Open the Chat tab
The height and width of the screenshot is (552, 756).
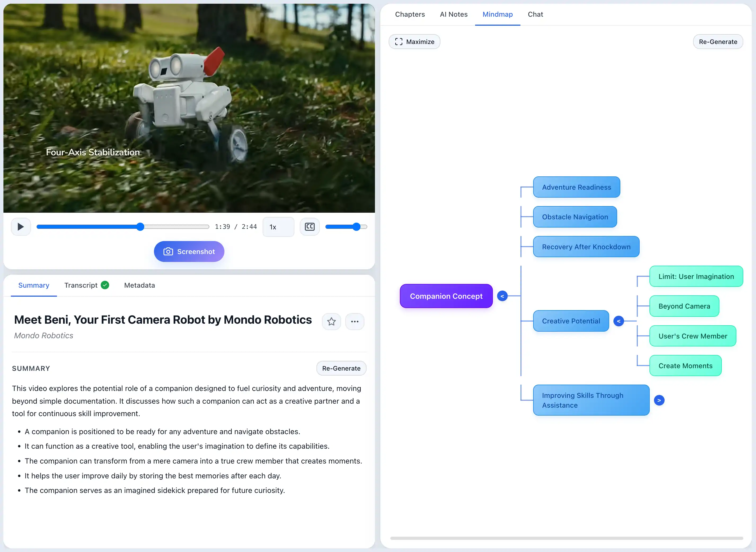[x=536, y=14]
